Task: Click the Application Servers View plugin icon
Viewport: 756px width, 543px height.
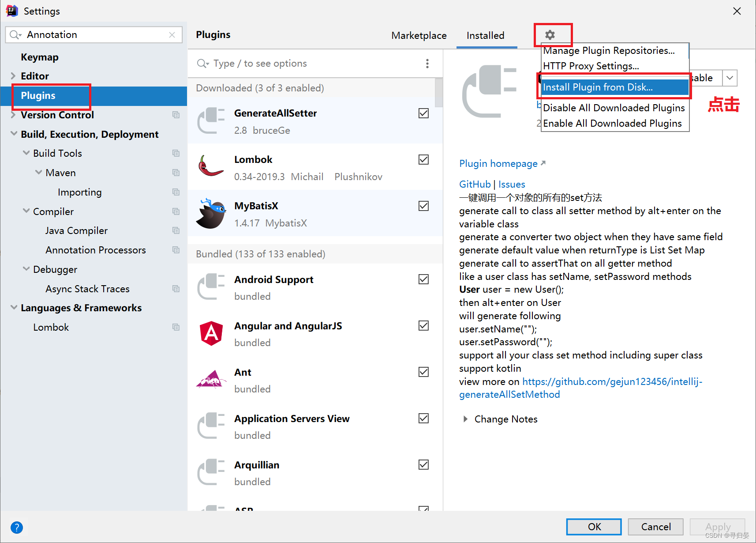Action: tap(211, 426)
